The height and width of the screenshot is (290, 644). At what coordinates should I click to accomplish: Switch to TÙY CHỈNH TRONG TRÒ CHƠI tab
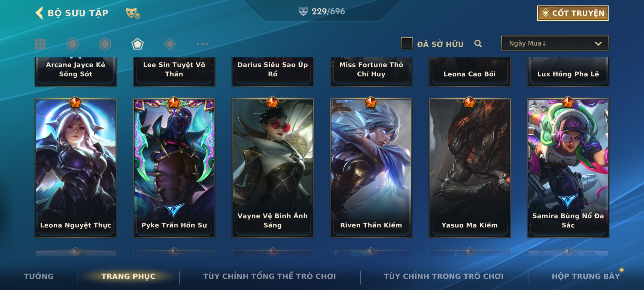coord(444,276)
